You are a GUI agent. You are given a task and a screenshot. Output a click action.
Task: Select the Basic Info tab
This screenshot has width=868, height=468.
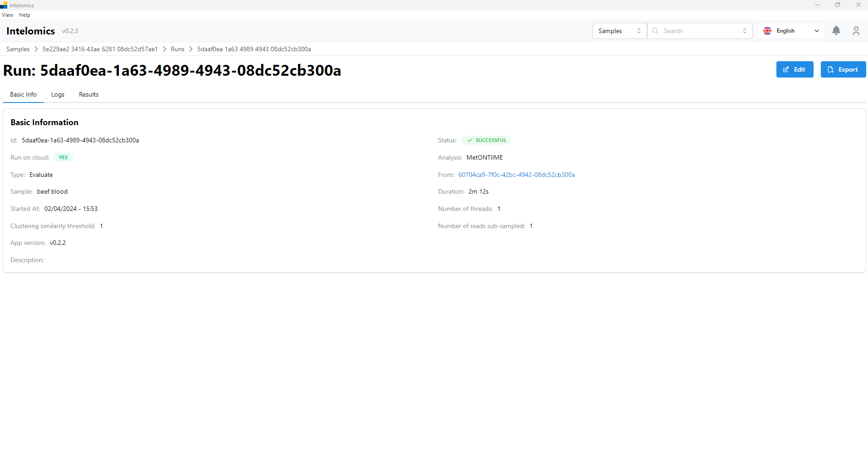23,94
